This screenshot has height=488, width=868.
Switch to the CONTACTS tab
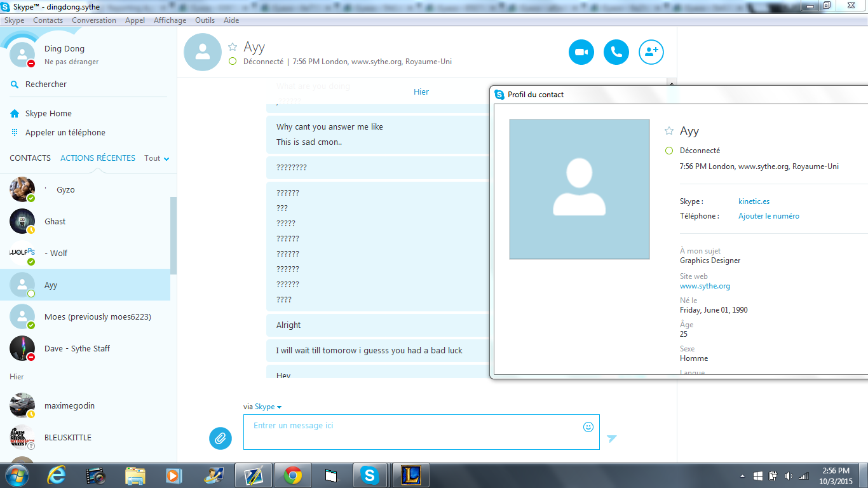[x=30, y=158]
